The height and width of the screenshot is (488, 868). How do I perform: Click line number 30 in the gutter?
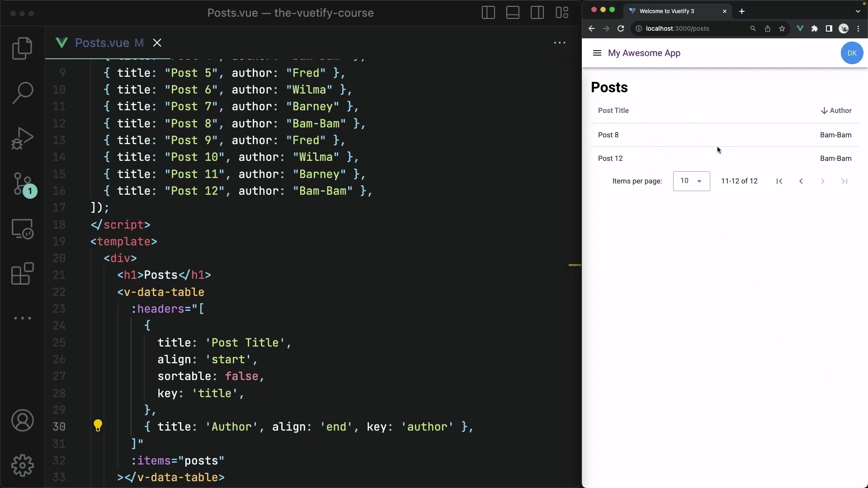coord(59,427)
